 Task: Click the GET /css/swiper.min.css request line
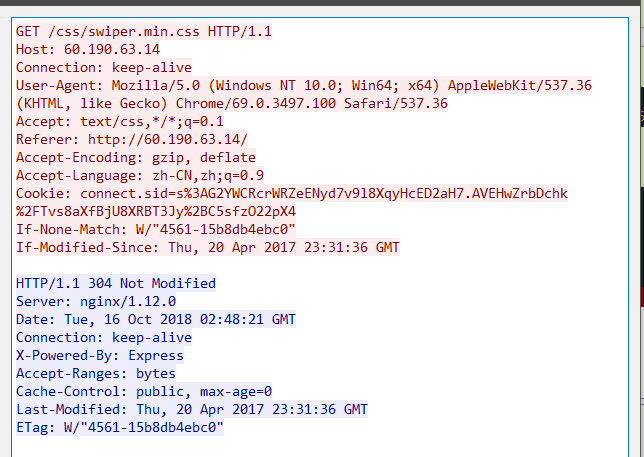144,31
